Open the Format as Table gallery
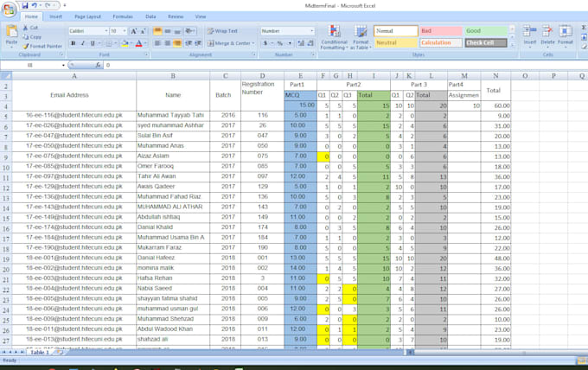Viewport: 588px width, 370px height. [x=361, y=36]
